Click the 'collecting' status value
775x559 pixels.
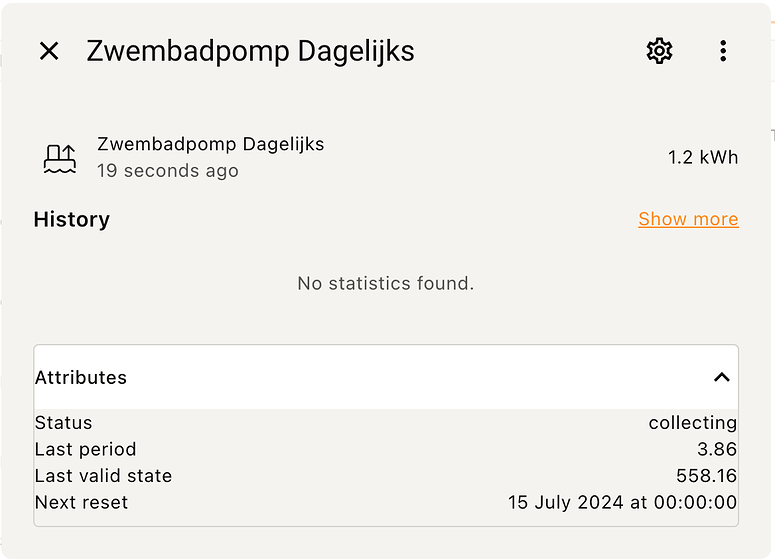[x=692, y=423]
